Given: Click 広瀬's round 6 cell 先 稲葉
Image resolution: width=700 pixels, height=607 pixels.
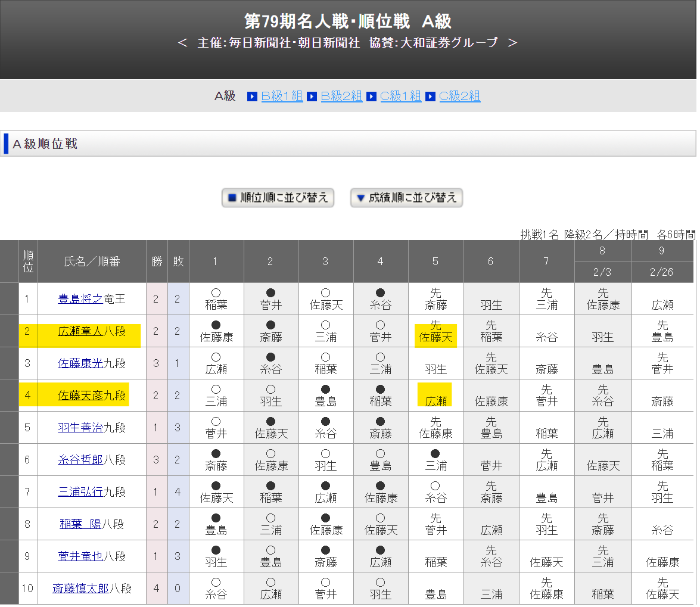Looking at the screenshot, I should click(491, 331).
